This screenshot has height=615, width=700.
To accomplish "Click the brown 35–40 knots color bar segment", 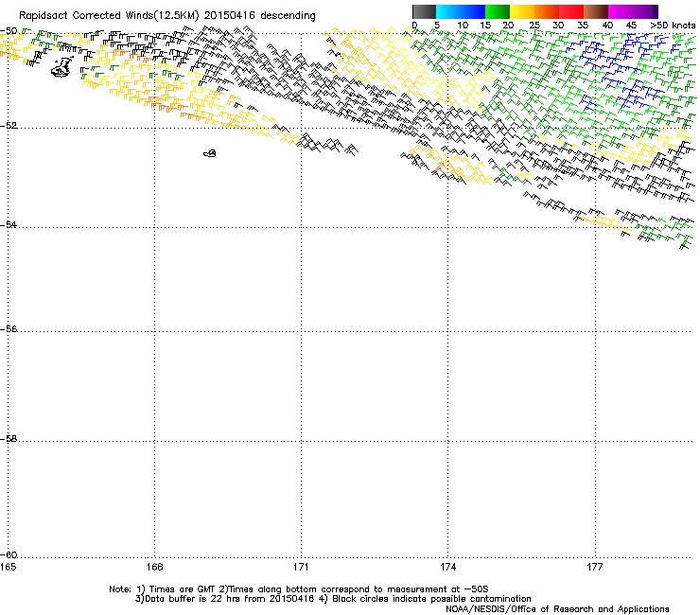I will tap(596, 11).
